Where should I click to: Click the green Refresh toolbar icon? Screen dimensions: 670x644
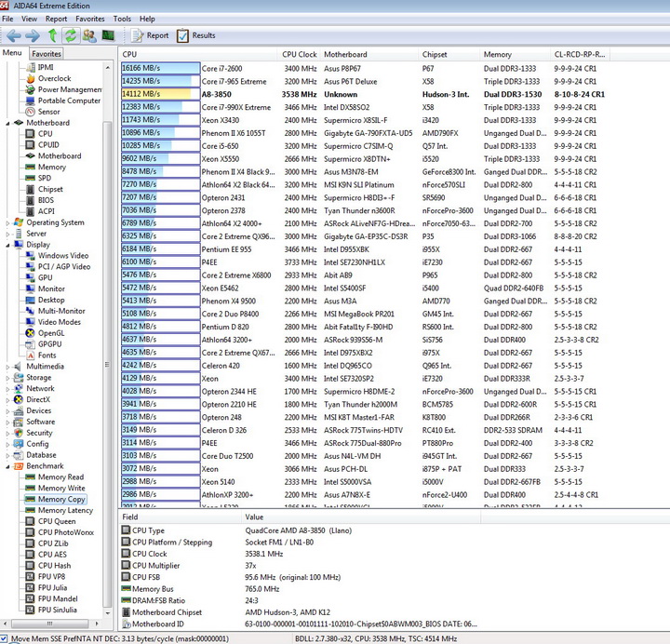(70, 35)
